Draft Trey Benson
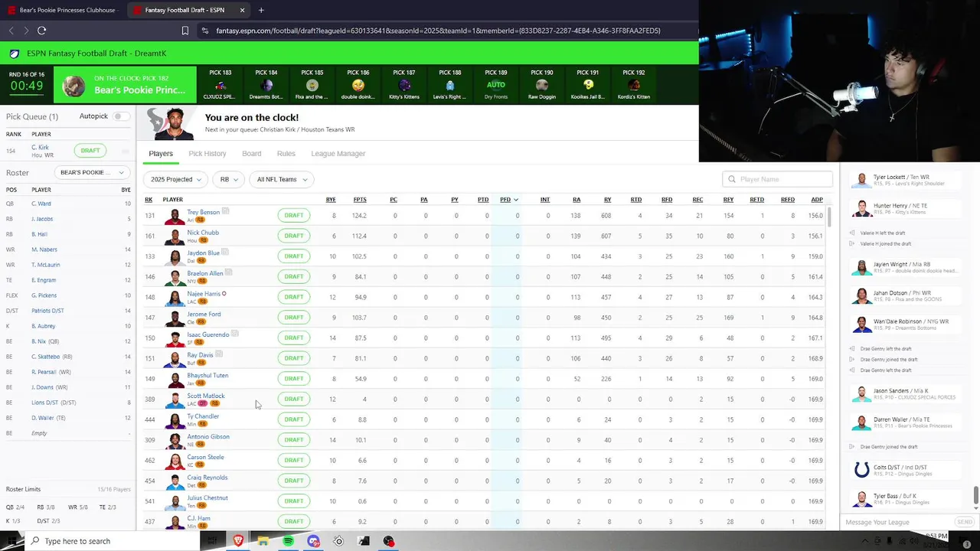Image resolution: width=980 pixels, height=551 pixels. (x=294, y=215)
